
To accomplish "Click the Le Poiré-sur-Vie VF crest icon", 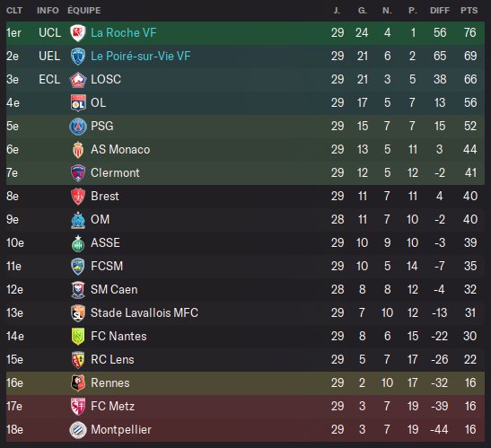I will [x=78, y=57].
